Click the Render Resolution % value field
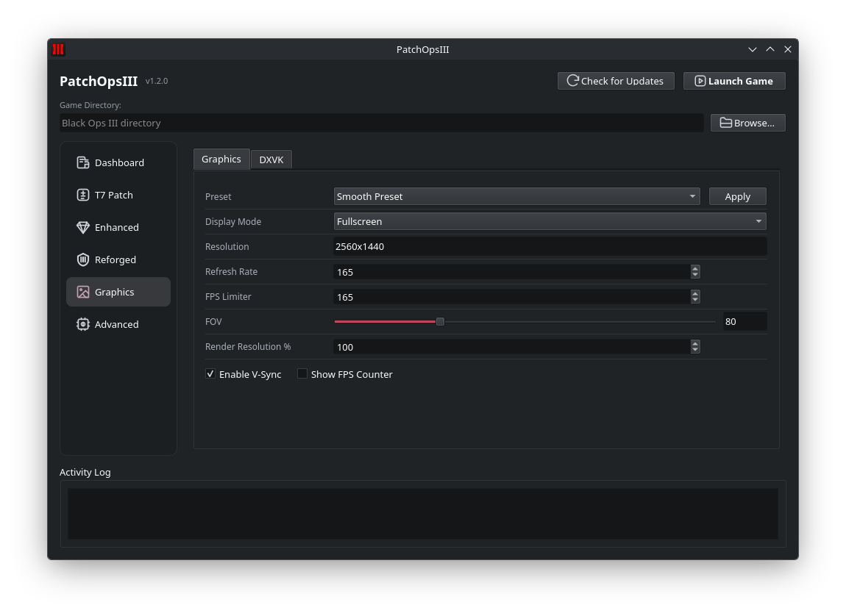The width and height of the screenshot is (846, 616). 511,347
